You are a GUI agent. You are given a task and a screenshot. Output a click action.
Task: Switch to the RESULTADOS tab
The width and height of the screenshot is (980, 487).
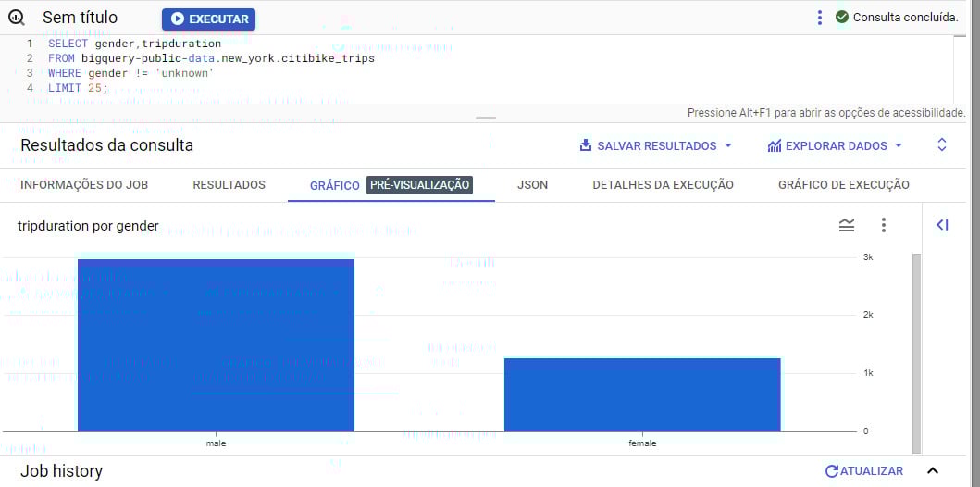click(229, 185)
